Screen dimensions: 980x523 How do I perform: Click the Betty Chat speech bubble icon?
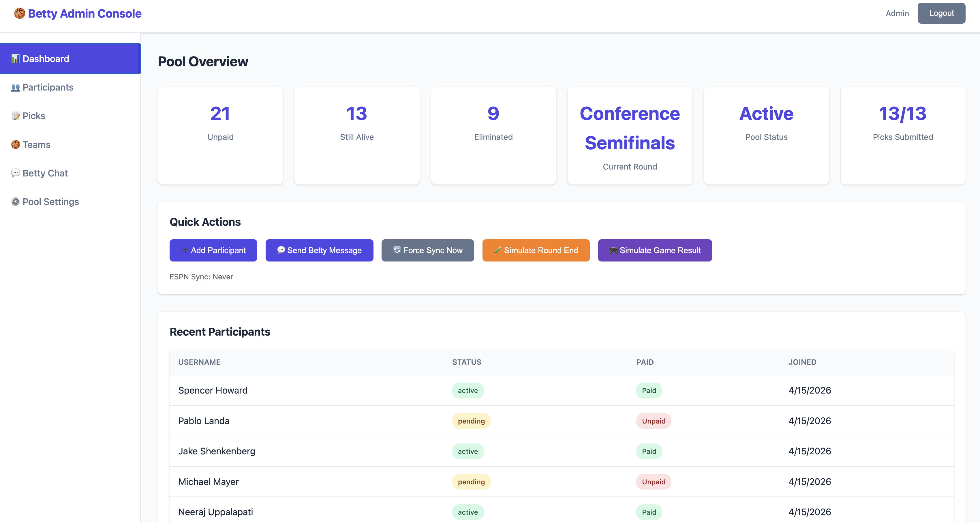(x=15, y=173)
